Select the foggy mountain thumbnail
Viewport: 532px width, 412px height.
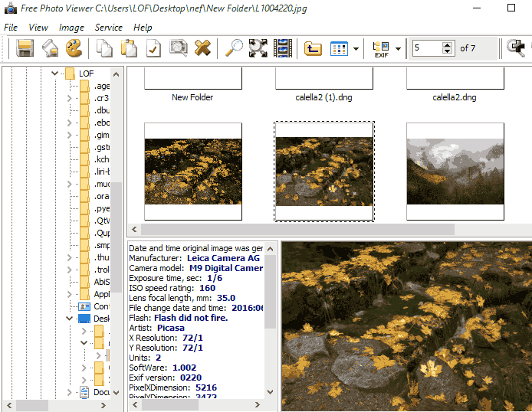455,172
